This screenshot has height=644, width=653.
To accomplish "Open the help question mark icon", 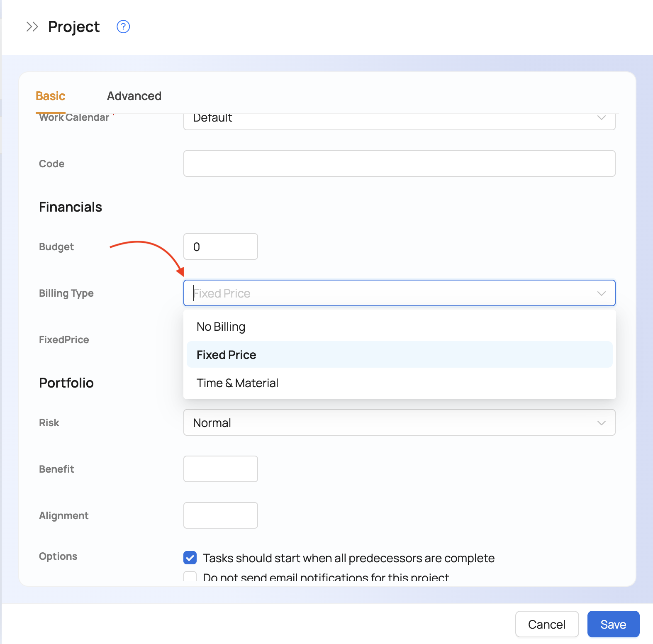I will point(123,27).
